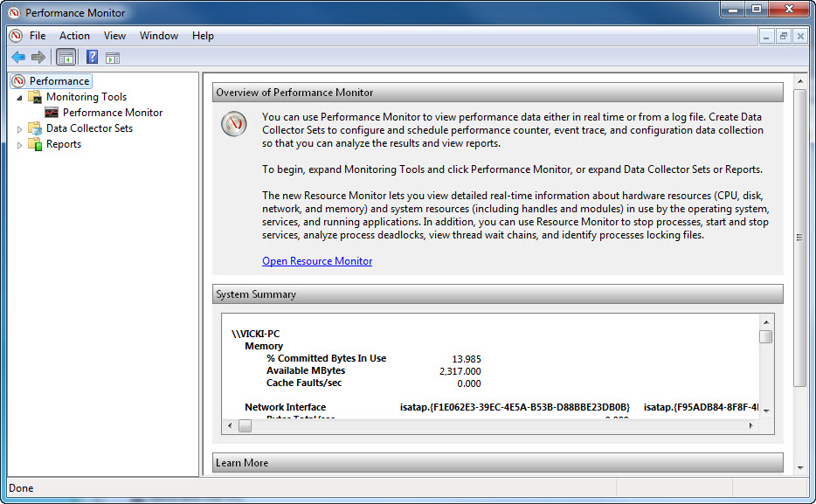This screenshot has width=816, height=504.
Task: Click the main pane vertical scrollbar thumb
Action: [x=800, y=238]
